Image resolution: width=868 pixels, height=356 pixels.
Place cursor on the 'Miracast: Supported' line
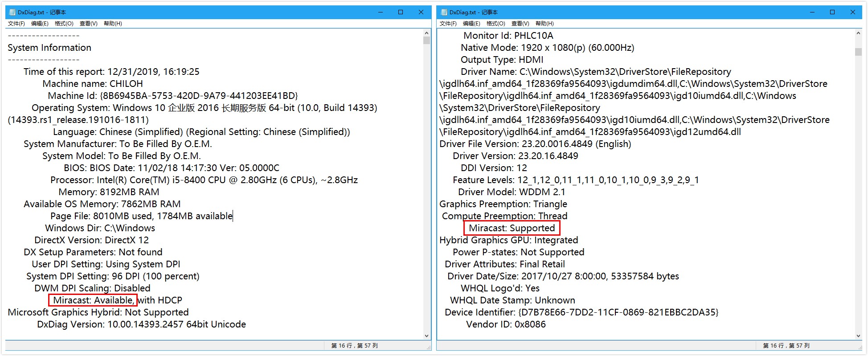pyautogui.click(x=512, y=228)
